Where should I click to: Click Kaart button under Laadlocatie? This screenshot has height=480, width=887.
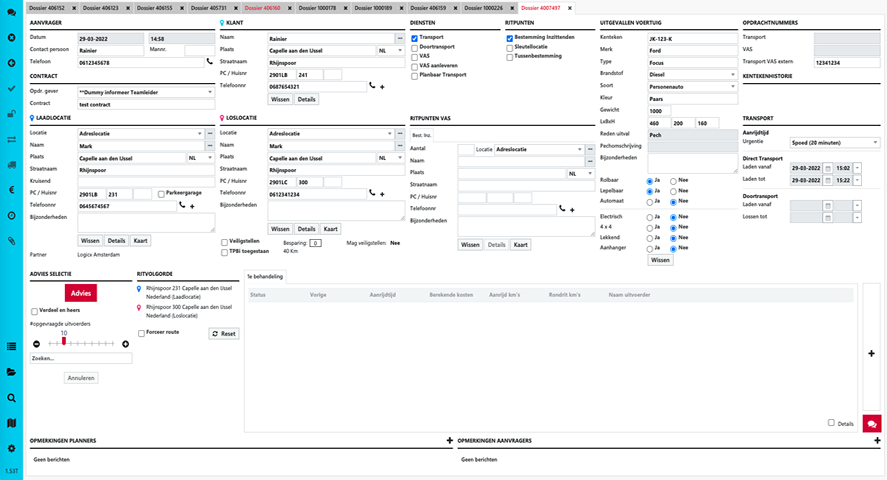140,240
